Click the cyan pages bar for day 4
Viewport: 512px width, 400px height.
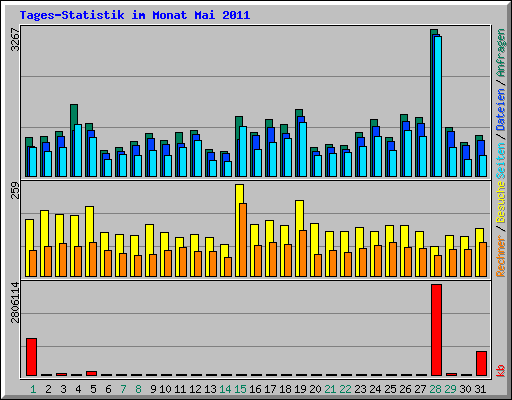78,150
